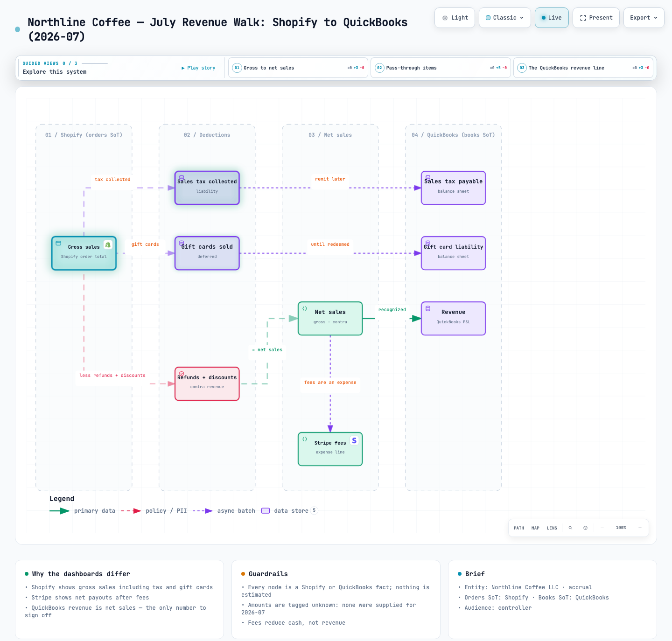Reset zoom via the 100% label
Viewport: 672px width, 641px height.
click(621, 528)
